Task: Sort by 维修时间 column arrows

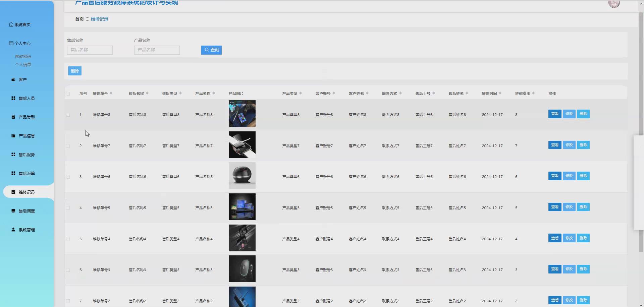Action: (x=500, y=93)
